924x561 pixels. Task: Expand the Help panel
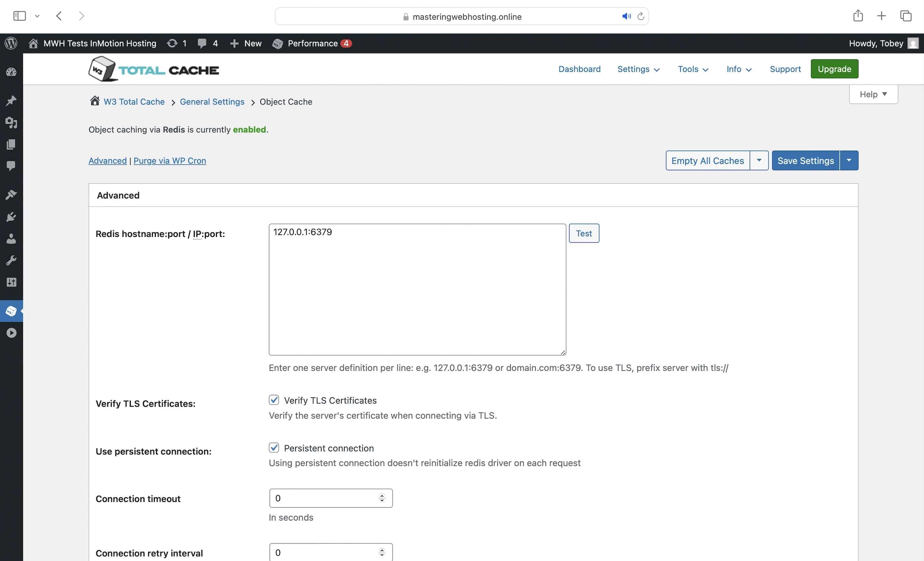click(873, 94)
